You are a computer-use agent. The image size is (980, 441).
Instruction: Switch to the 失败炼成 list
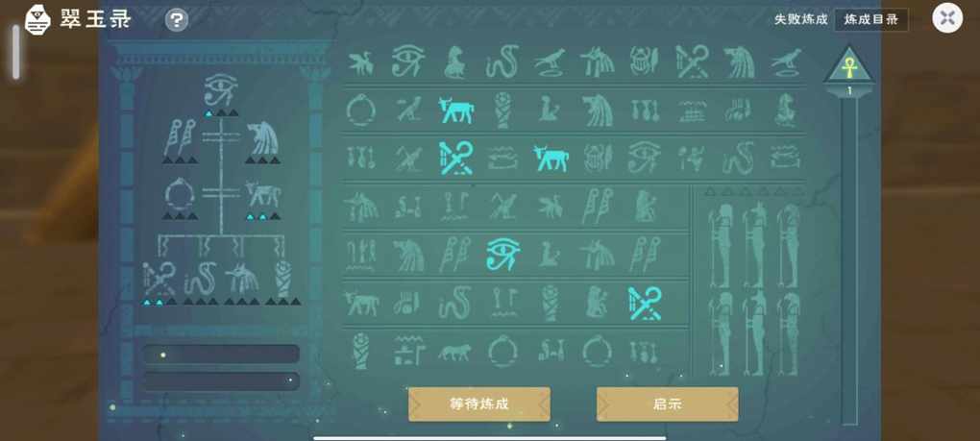click(800, 19)
